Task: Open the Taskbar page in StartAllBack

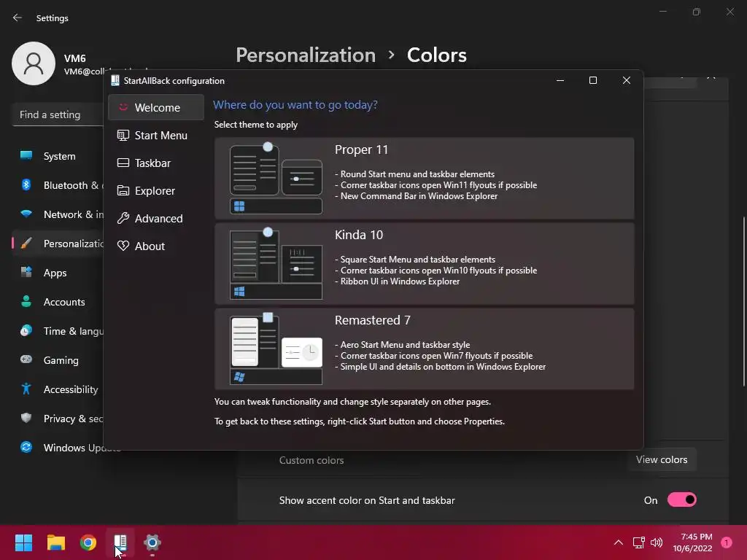Action: tap(156, 163)
